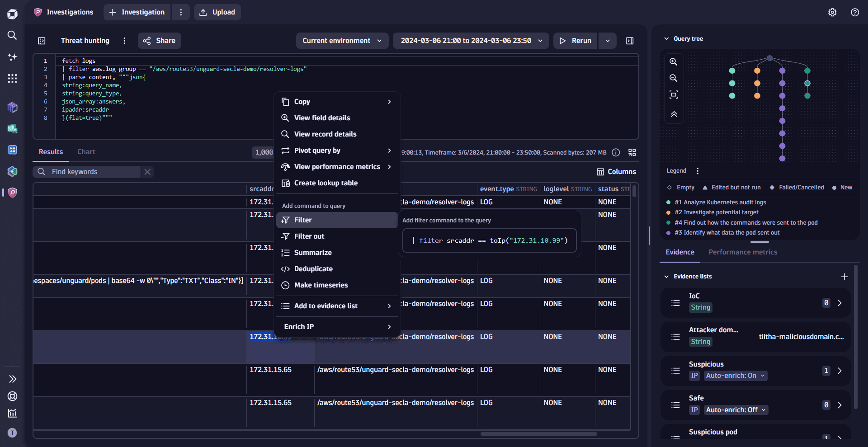
Task: Open search in the left sidebar
Action: [12, 35]
